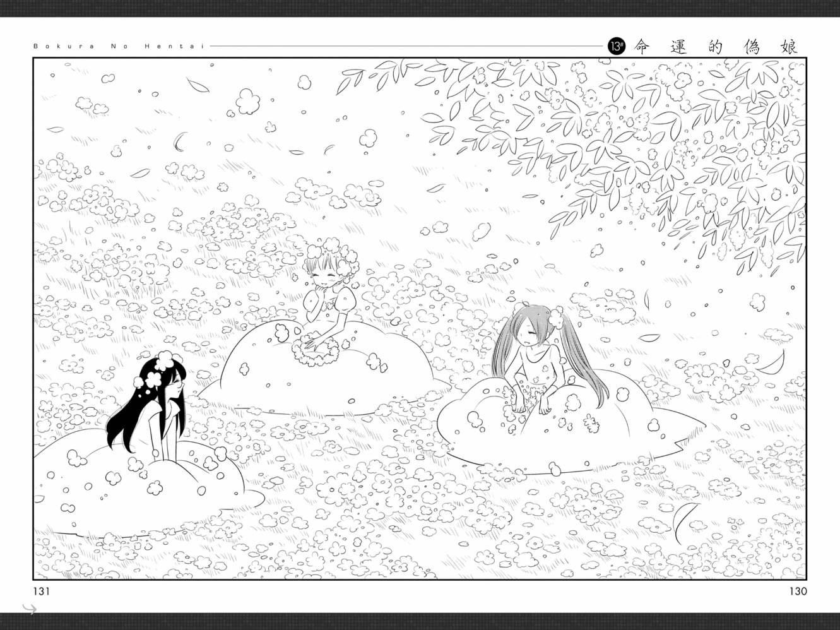Click the black chapter 13 circle badge

coord(615,47)
